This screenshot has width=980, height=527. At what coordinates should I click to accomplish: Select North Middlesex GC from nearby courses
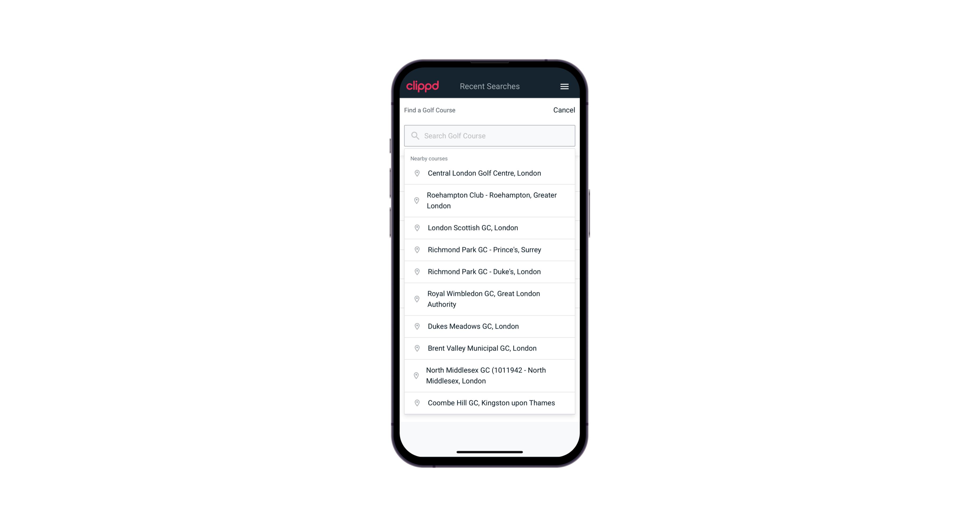(x=490, y=375)
